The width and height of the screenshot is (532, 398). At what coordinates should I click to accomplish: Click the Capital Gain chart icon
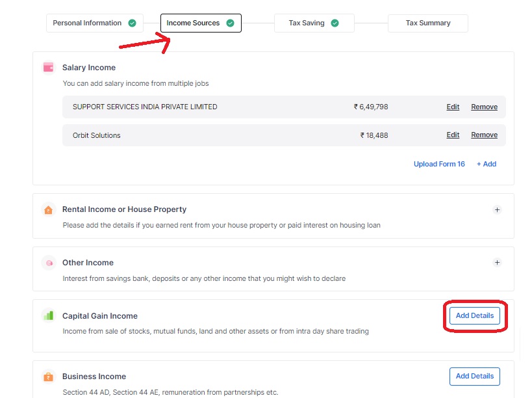coord(47,315)
